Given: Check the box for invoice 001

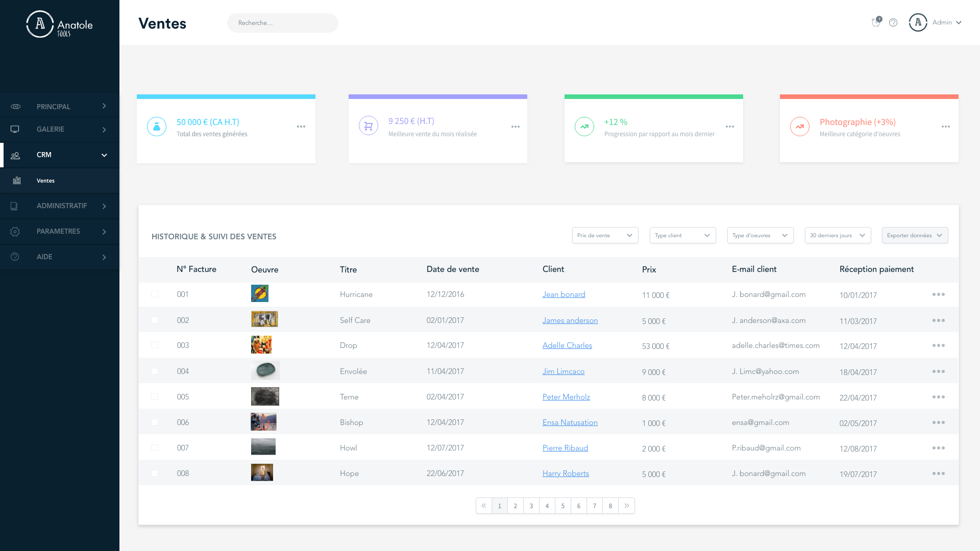Looking at the screenshot, I should (x=155, y=294).
